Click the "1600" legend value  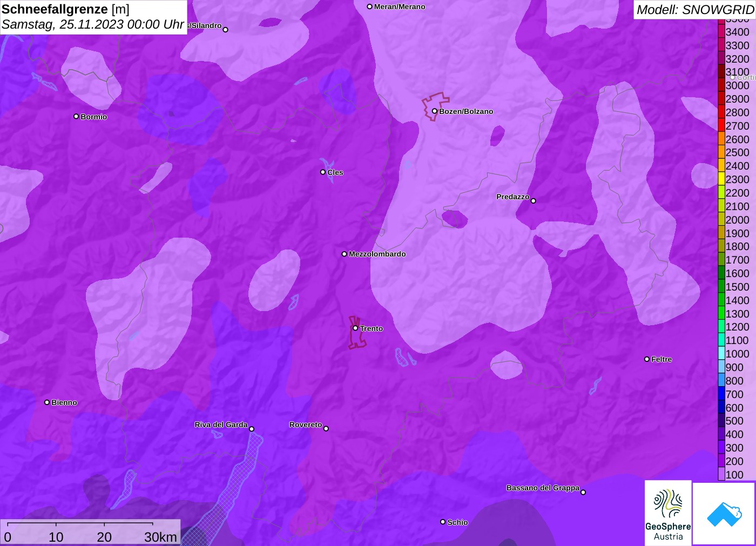click(737, 273)
